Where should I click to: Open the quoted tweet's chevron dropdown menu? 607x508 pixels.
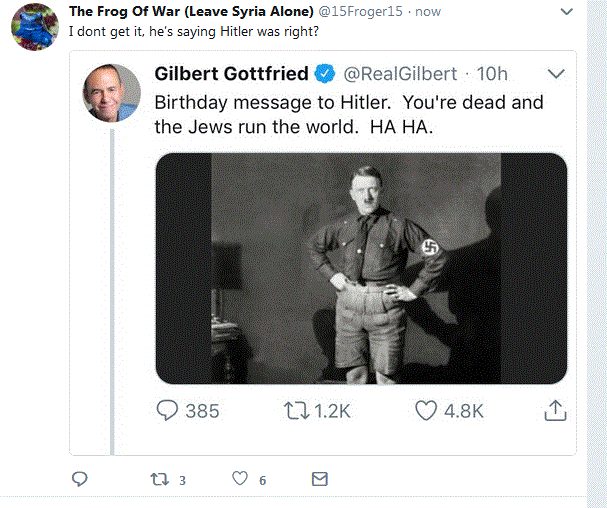coord(557,74)
